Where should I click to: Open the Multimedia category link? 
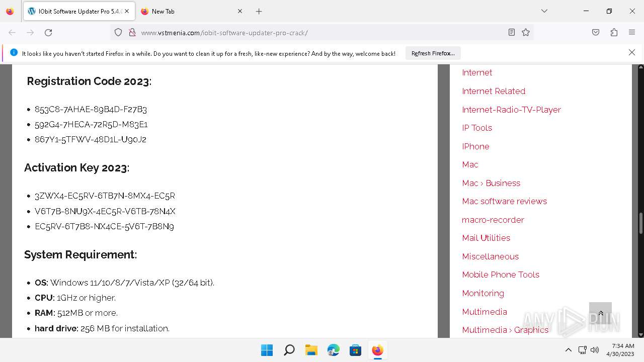(485, 312)
